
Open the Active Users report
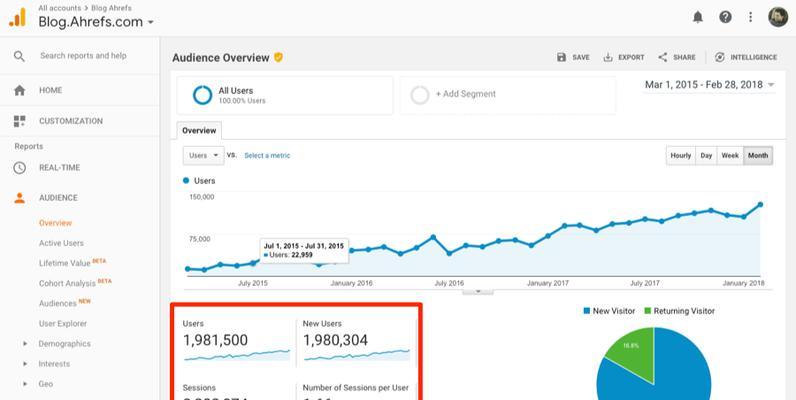pyautogui.click(x=61, y=243)
